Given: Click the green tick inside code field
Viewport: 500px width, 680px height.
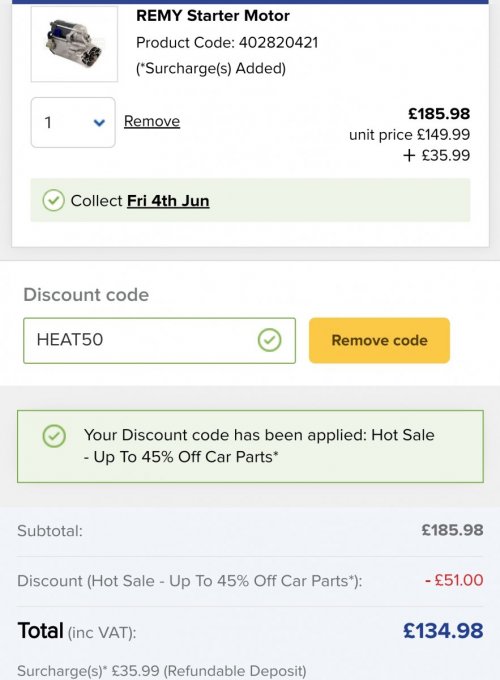Looking at the screenshot, I should [x=269, y=340].
